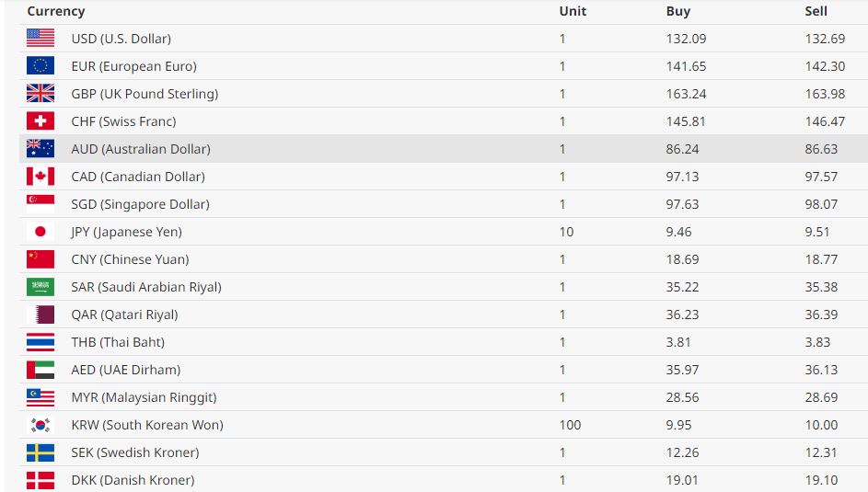Click the Singapore flag icon

click(41, 204)
